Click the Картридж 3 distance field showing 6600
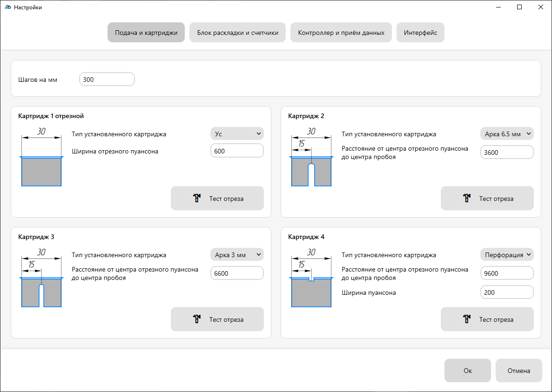 pyautogui.click(x=237, y=273)
